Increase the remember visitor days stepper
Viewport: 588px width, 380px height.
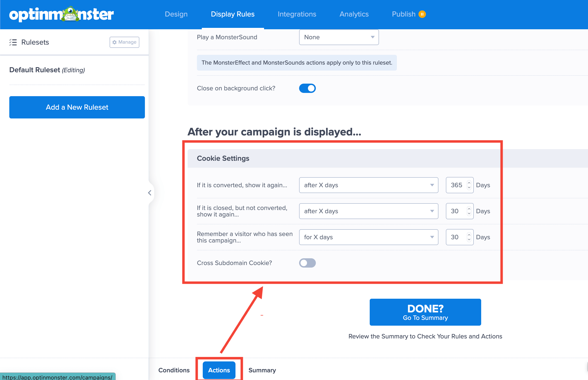point(469,235)
